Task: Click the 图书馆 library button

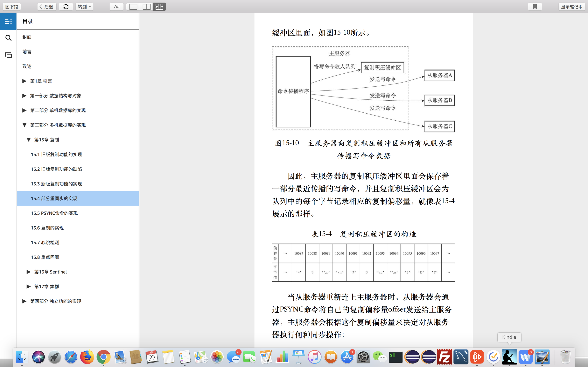Action: pyautogui.click(x=12, y=7)
